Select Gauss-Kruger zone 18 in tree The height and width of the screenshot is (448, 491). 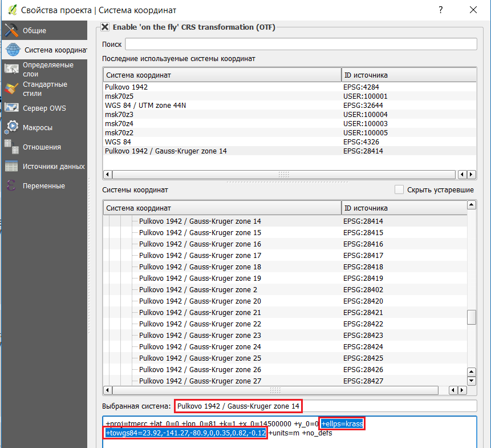[285, 267]
